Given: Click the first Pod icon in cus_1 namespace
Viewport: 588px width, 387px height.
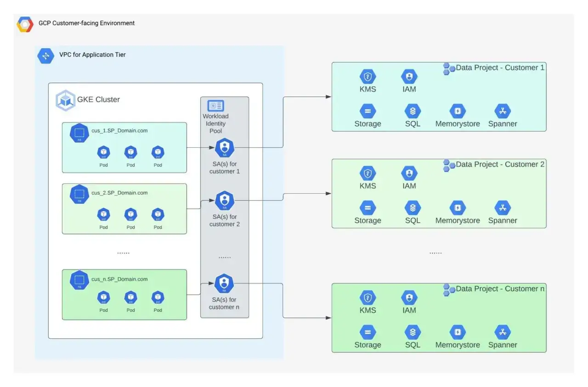Looking at the screenshot, I should click(x=104, y=152).
